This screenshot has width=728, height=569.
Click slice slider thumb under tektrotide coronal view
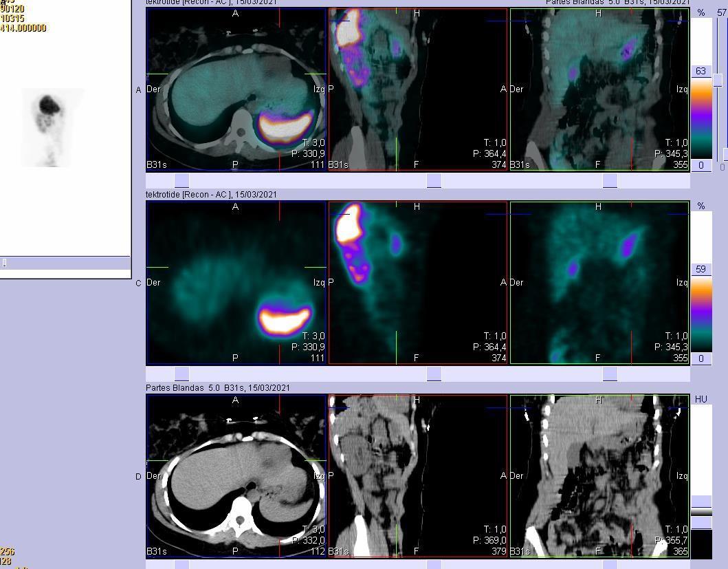610,374
